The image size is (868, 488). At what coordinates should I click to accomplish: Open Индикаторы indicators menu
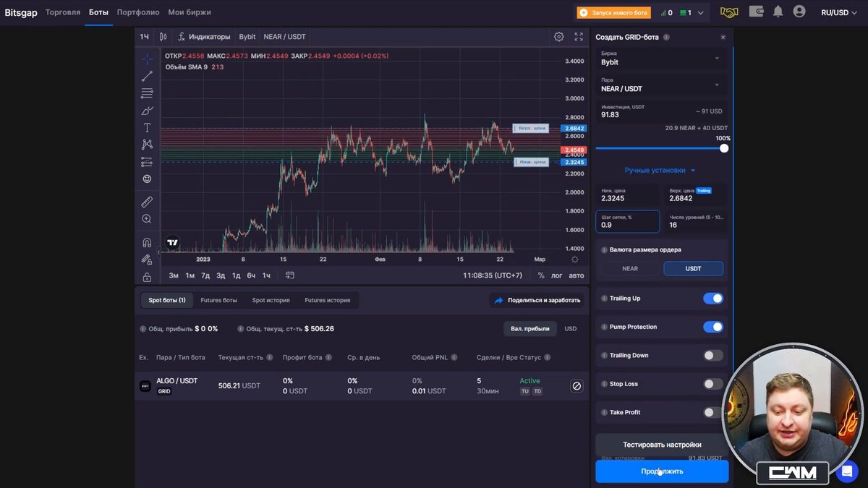click(204, 37)
